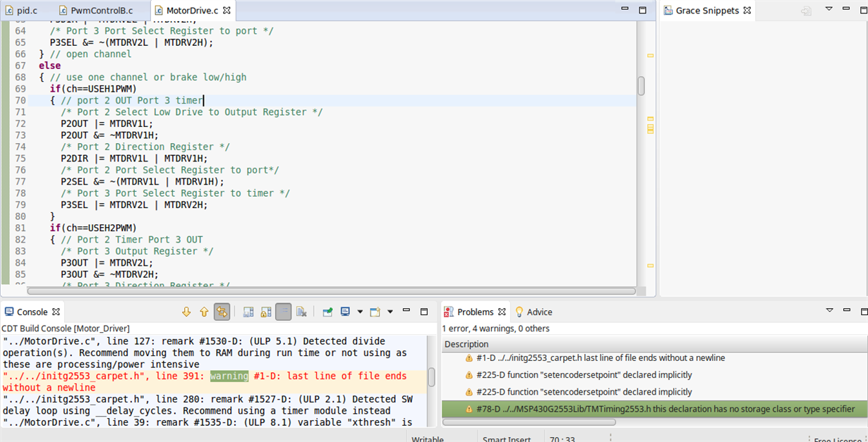The height and width of the screenshot is (442, 868).
Task: Select the #1-D initg2553_carpet.h newline warning row
Action: click(x=654, y=358)
